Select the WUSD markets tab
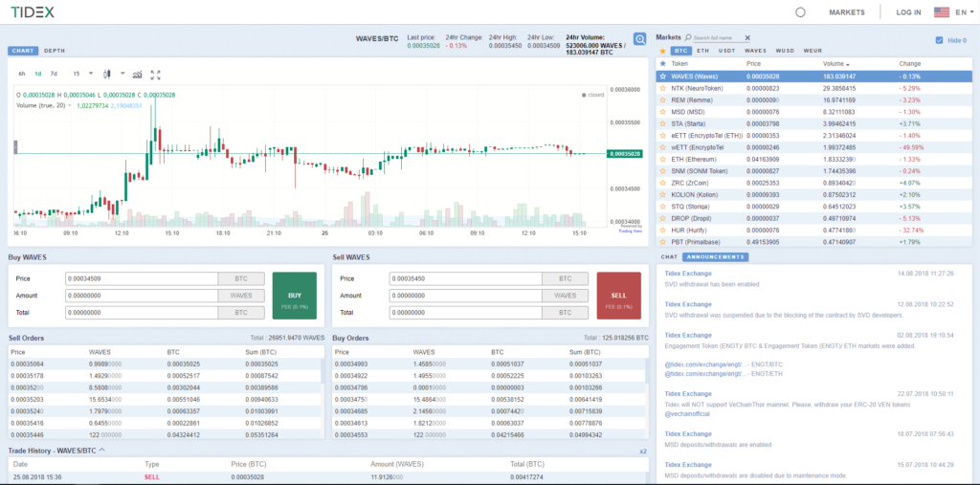Viewport: 980px width, 485px height. [785, 52]
